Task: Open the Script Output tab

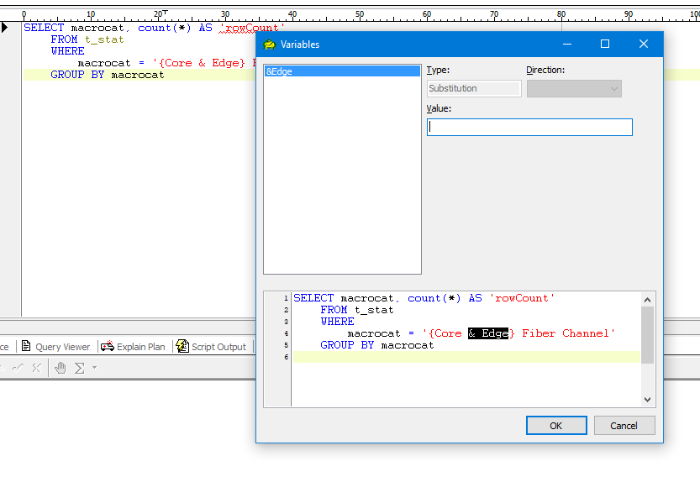Action: coord(211,347)
